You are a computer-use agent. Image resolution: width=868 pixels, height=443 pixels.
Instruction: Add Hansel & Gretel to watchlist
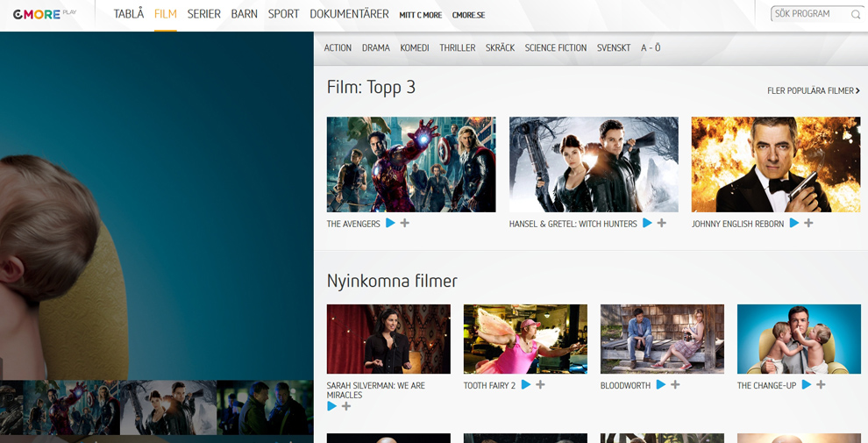pos(662,224)
